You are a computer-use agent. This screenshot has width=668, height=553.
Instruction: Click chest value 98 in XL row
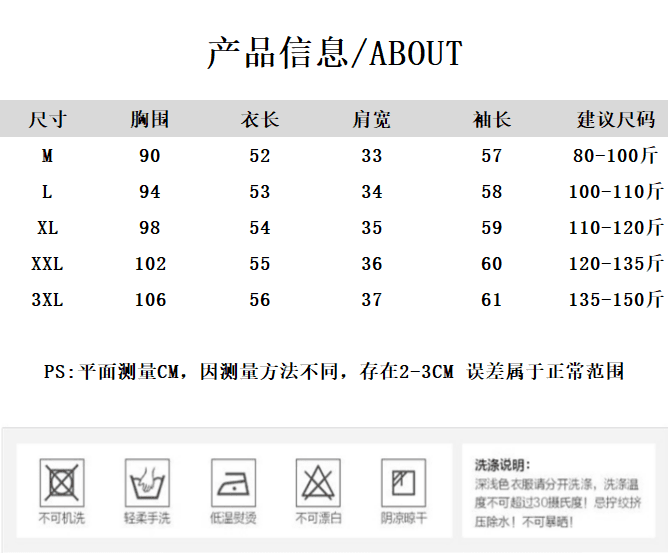[x=150, y=228]
